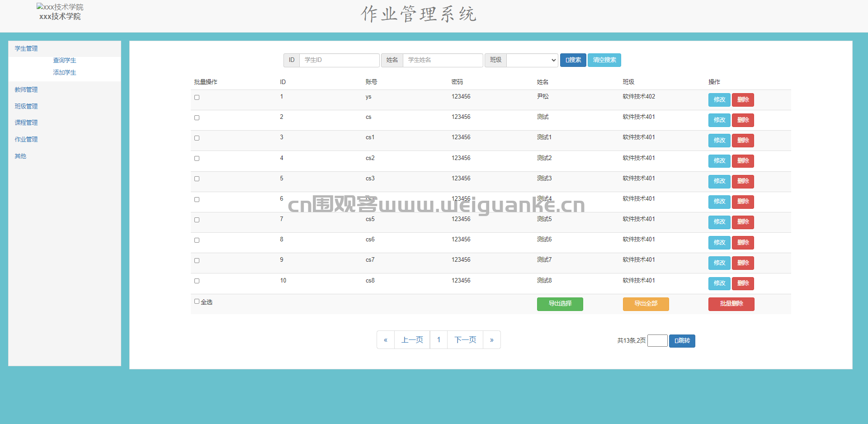Click the 下一页 next page link

click(465, 340)
